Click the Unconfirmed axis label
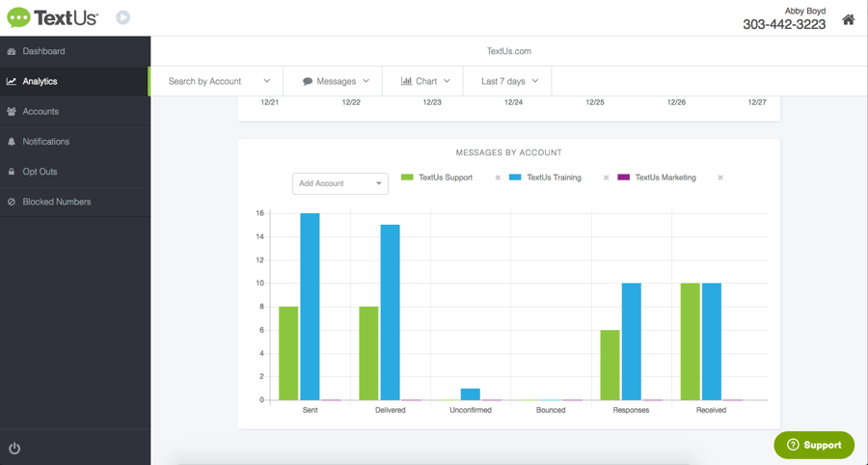 (x=471, y=410)
